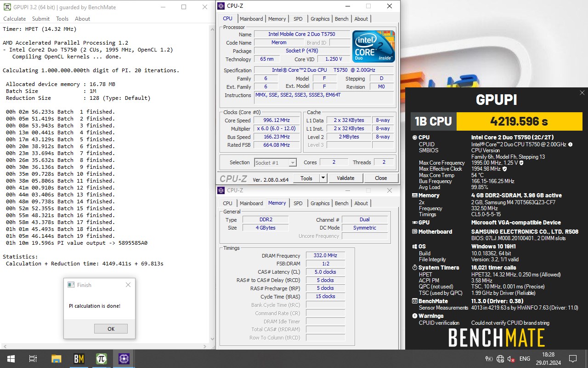
Task: Open the Calculate menu in GPUPI
Action: click(15, 19)
